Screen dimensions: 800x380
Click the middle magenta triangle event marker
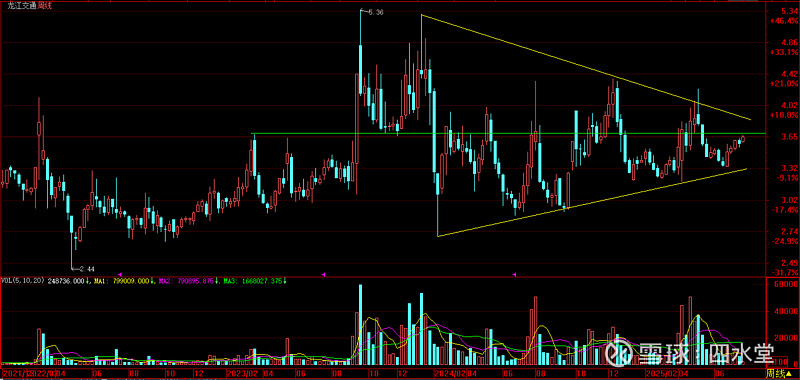(x=322, y=274)
